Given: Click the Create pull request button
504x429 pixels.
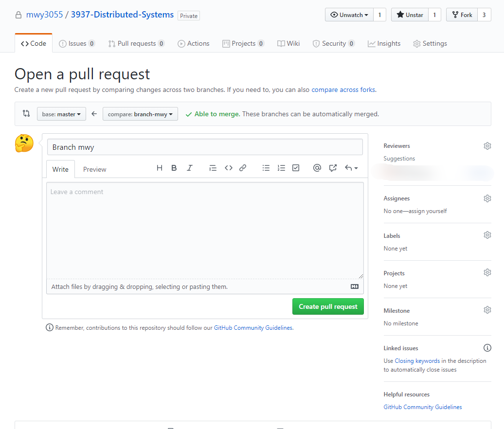Looking at the screenshot, I should pyautogui.click(x=328, y=306).
